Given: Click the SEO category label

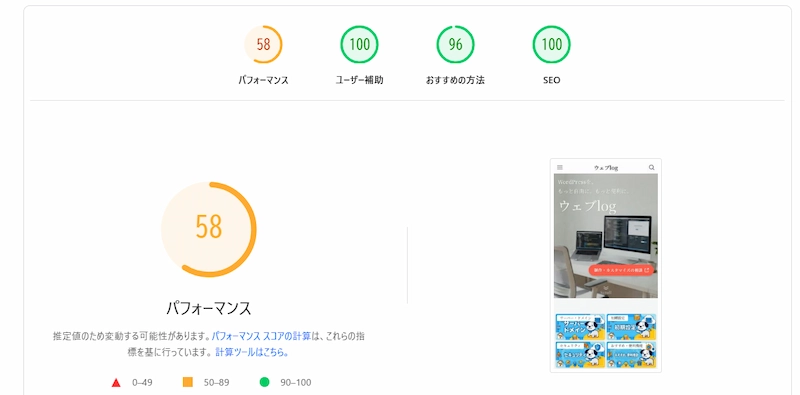Looking at the screenshot, I should tap(552, 80).
